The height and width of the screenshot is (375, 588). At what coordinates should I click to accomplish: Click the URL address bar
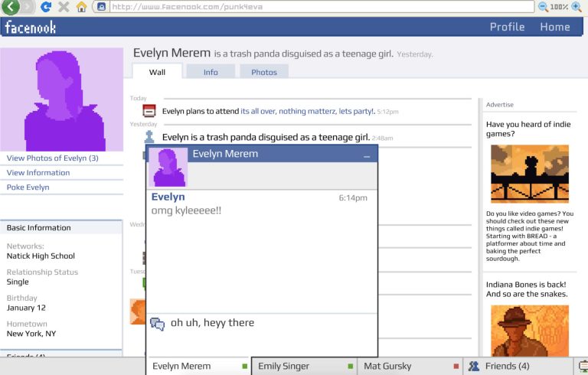pos(321,7)
